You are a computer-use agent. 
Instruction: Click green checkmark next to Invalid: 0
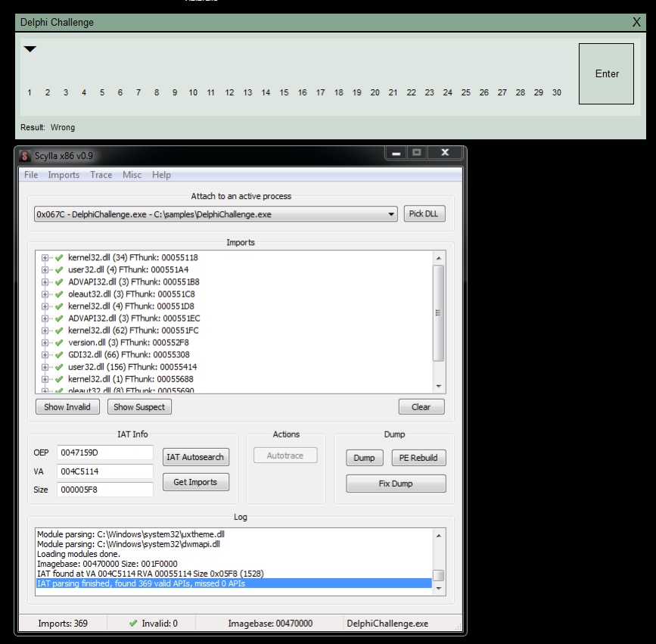point(133,623)
